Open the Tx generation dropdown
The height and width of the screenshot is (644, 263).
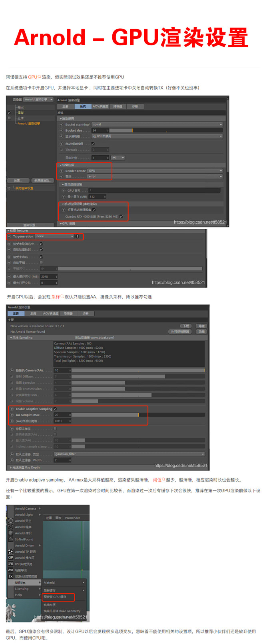[54, 236]
